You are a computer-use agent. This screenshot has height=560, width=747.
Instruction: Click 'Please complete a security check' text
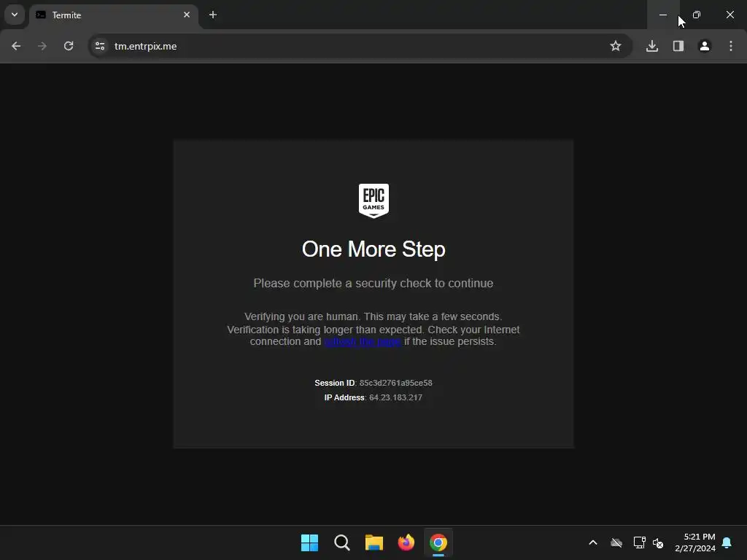point(373,284)
